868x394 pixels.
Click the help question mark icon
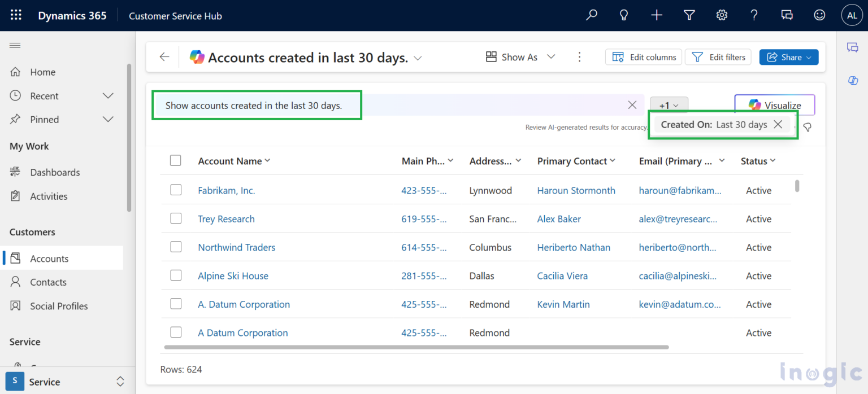click(x=754, y=15)
